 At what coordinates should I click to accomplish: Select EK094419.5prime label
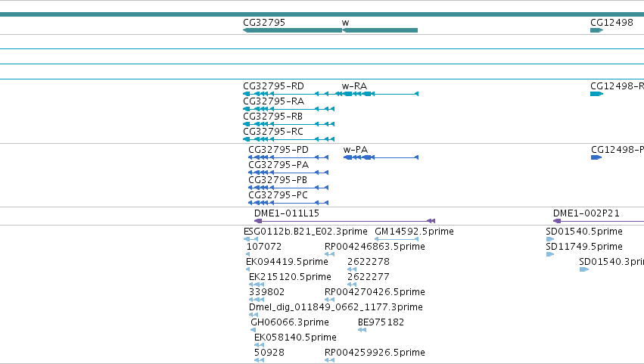pyautogui.click(x=287, y=262)
